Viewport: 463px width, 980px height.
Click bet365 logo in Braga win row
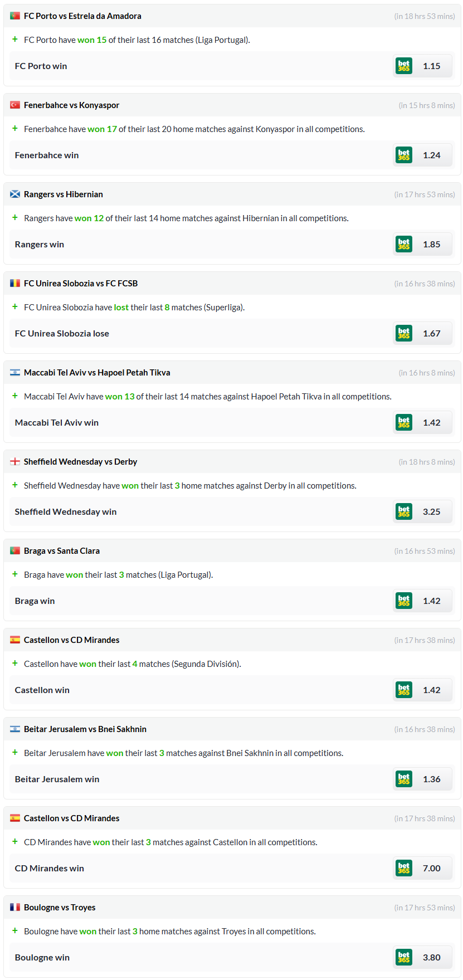[404, 601]
